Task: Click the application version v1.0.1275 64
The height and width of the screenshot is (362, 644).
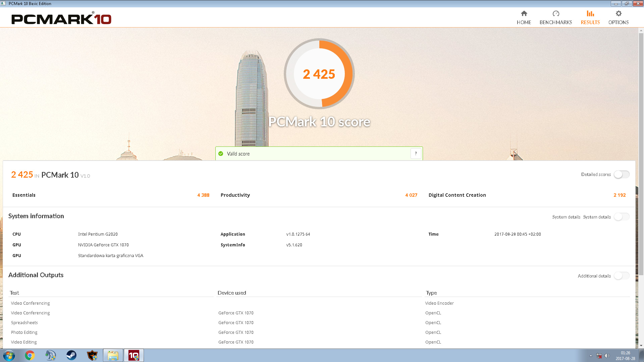Action: click(298, 234)
